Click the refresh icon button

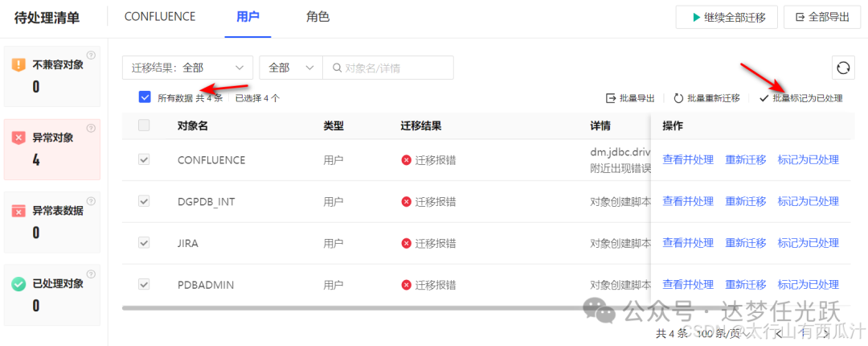(843, 68)
